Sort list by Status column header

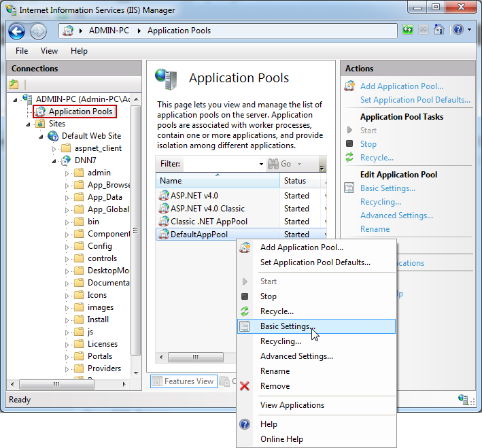tap(300, 181)
